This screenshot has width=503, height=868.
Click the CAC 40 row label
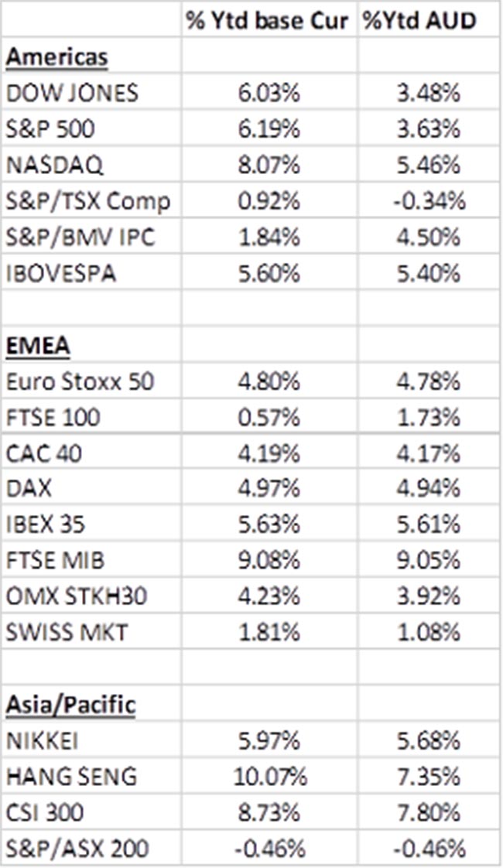[45, 454]
